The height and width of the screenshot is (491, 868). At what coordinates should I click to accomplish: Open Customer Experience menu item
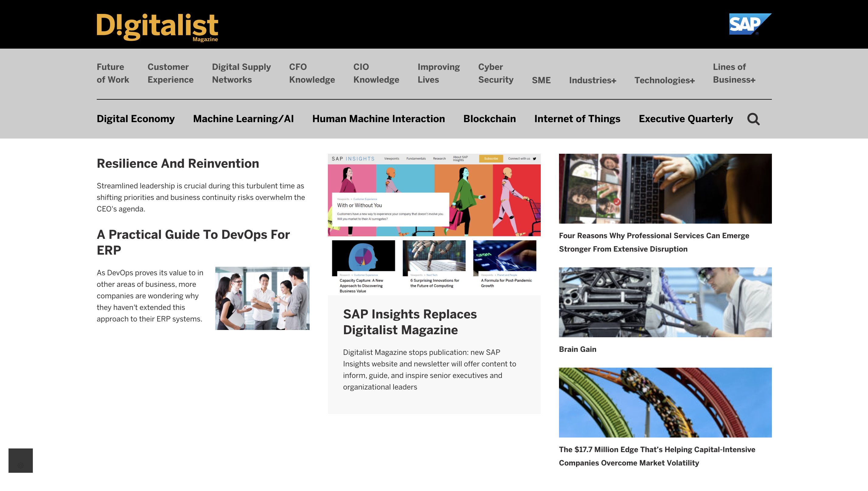[170, 73]
